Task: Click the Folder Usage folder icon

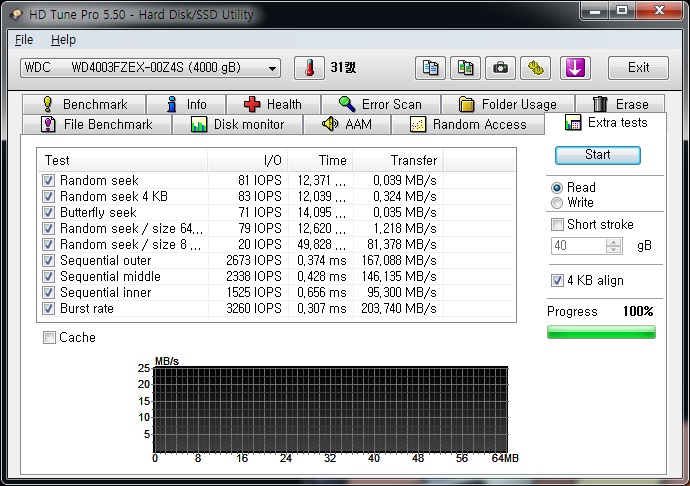Action: click(x=466, y=104)
